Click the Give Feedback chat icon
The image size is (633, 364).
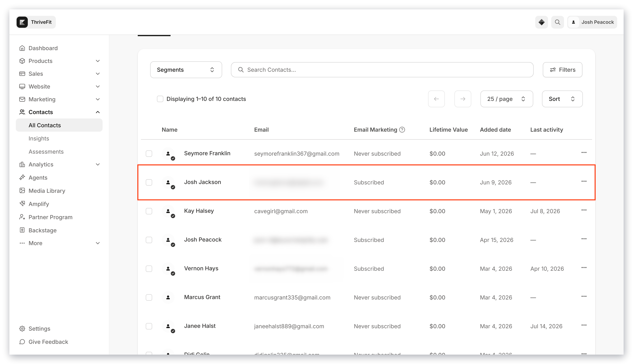pos(22,341)
